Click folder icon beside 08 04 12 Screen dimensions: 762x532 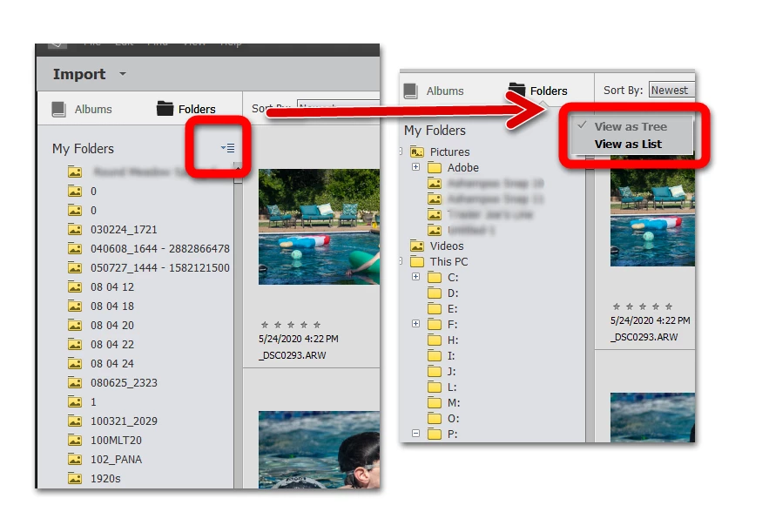[x=75, y=287]
